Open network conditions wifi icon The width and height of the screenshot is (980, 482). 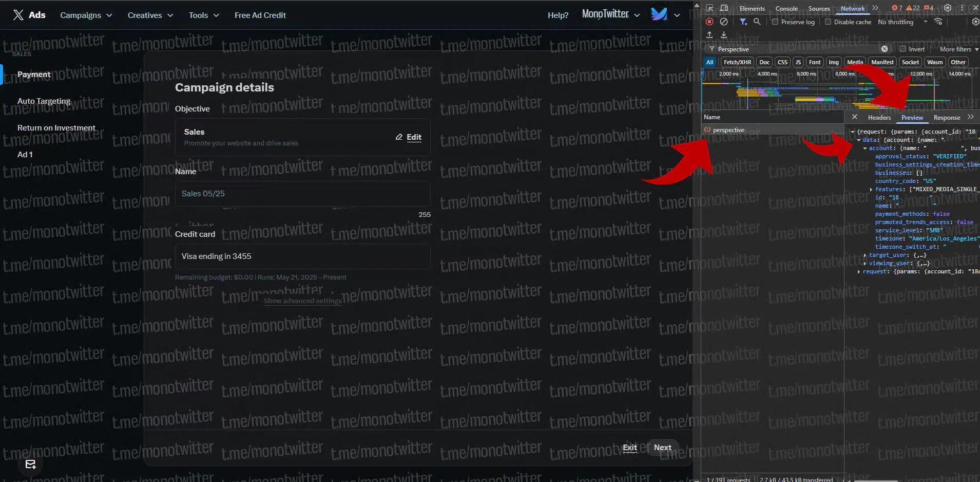[938, 22]
